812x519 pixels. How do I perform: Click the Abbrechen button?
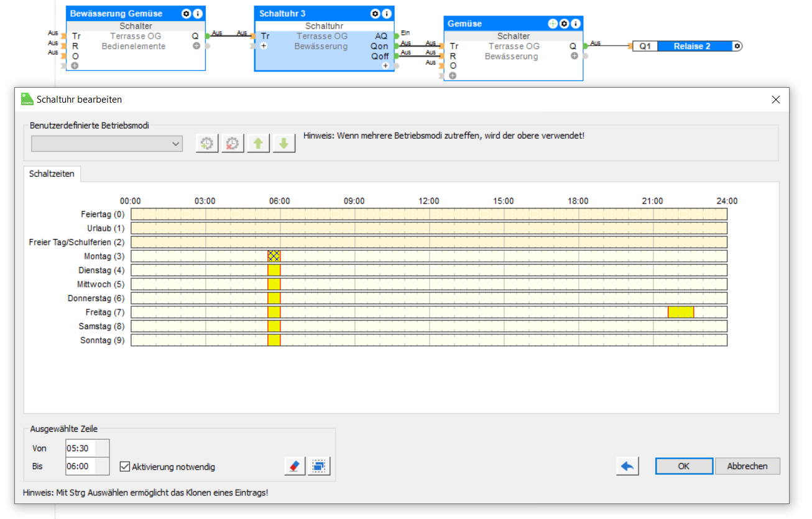[x=747, y=466]
